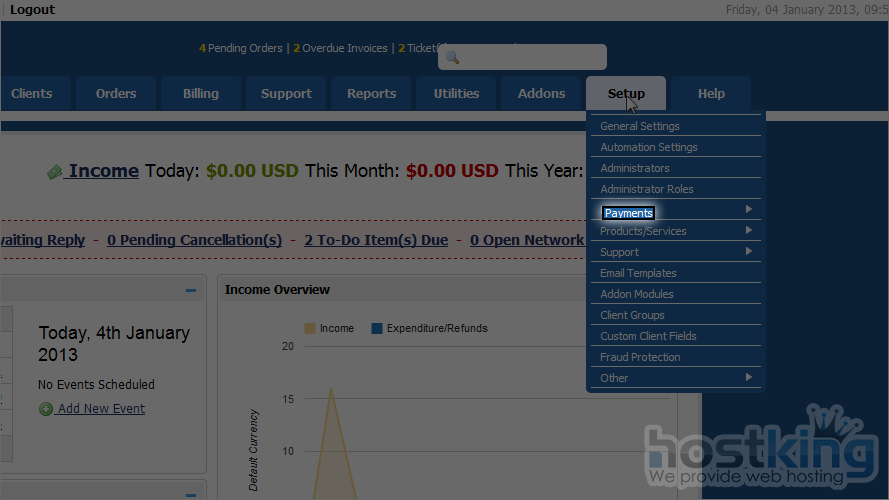Click inside the top search field
889x500 pixels.
[530, 58]
